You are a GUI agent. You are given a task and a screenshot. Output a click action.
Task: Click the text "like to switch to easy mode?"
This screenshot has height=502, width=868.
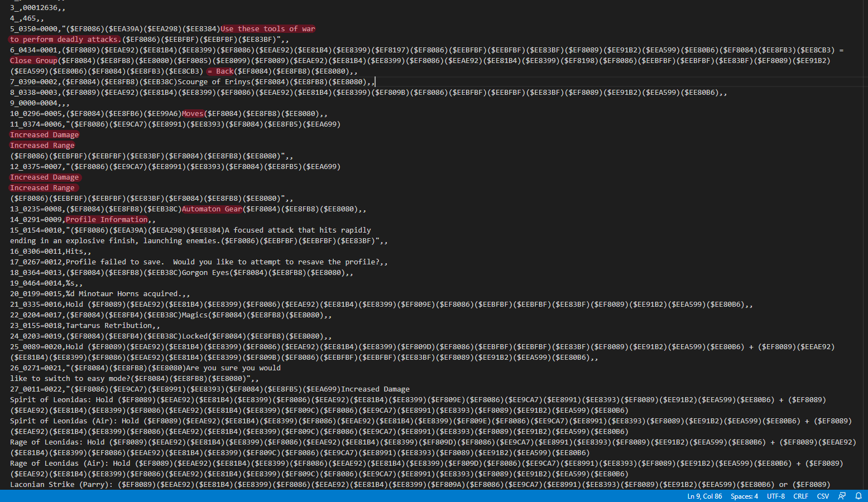pyautogui.click(x=70, y=379)
